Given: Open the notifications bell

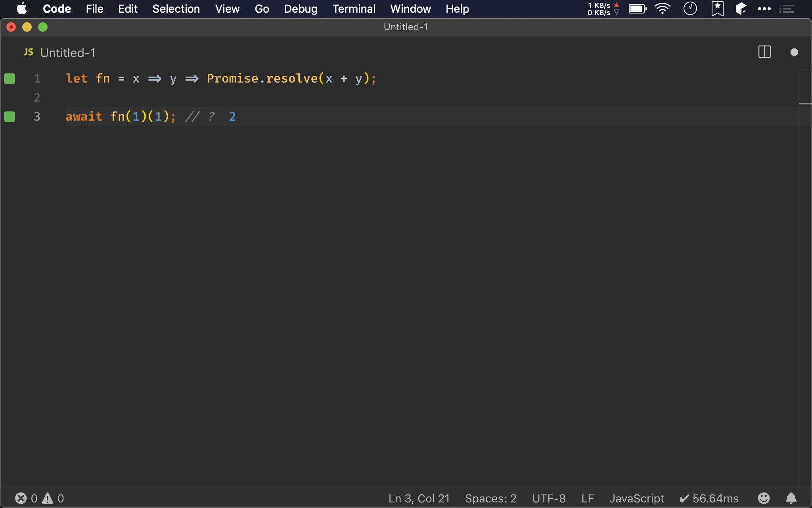Looking at the screenshot, I should [791, 498].
